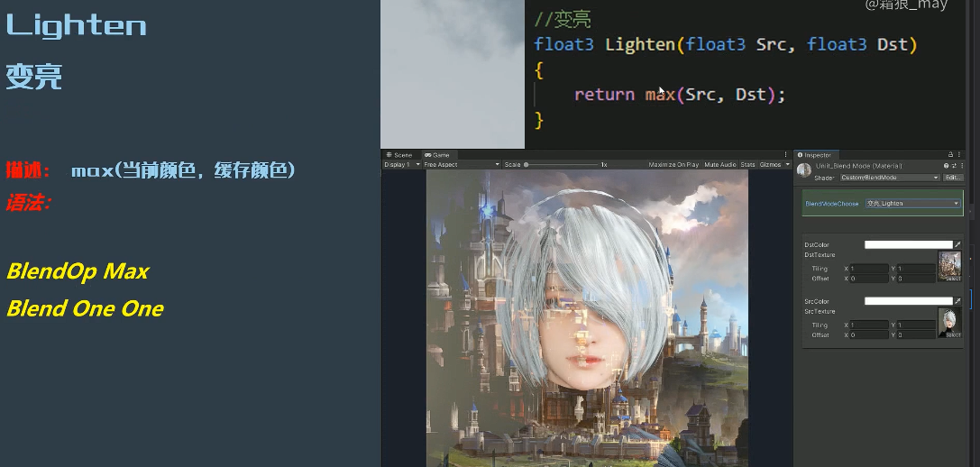Click the 'BlendOp Max' syntax text

click(x=78, y=271)
